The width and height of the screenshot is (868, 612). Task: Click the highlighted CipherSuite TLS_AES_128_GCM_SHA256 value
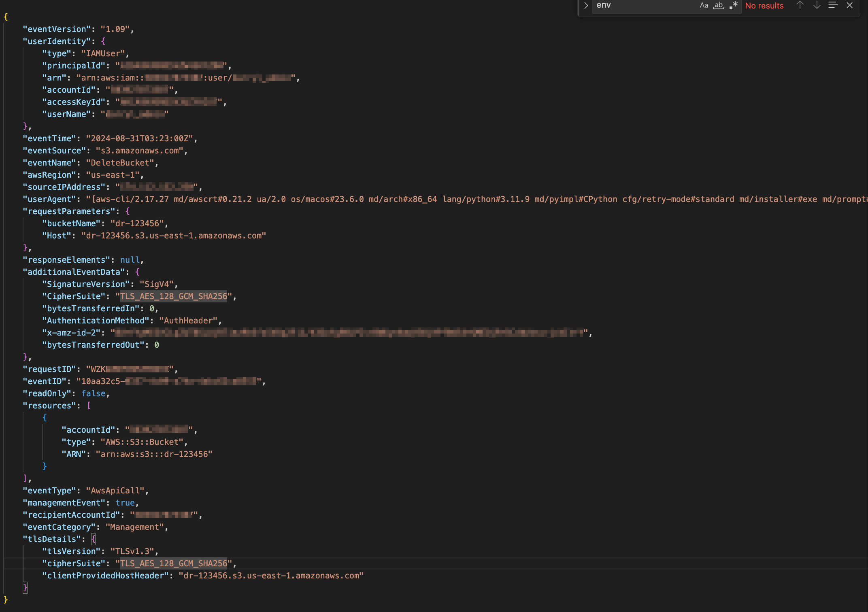click(174, 296)
